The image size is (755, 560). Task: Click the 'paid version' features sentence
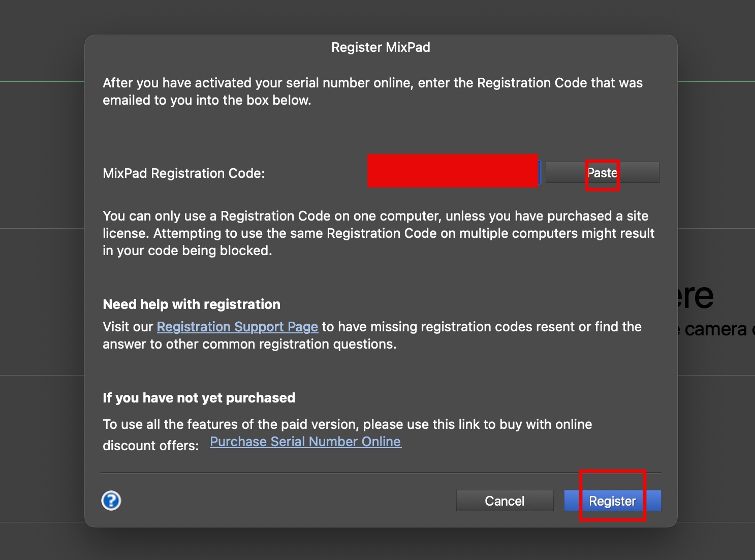pos(347,424)
